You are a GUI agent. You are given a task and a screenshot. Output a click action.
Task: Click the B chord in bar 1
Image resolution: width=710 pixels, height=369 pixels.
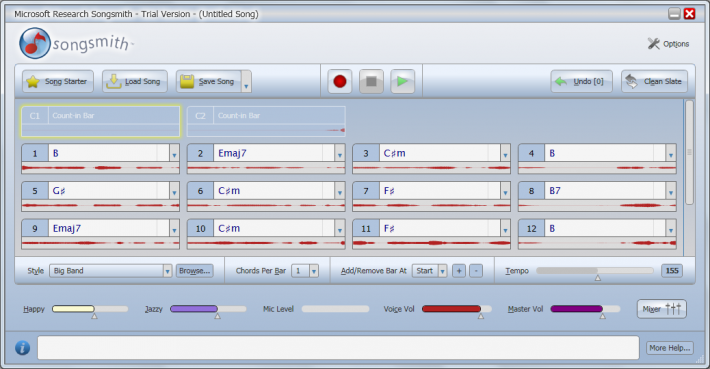pyautogui.click(x=56, y=153)
